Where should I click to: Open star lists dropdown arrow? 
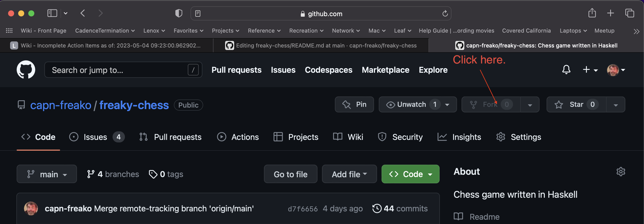[x=616, y=105]
